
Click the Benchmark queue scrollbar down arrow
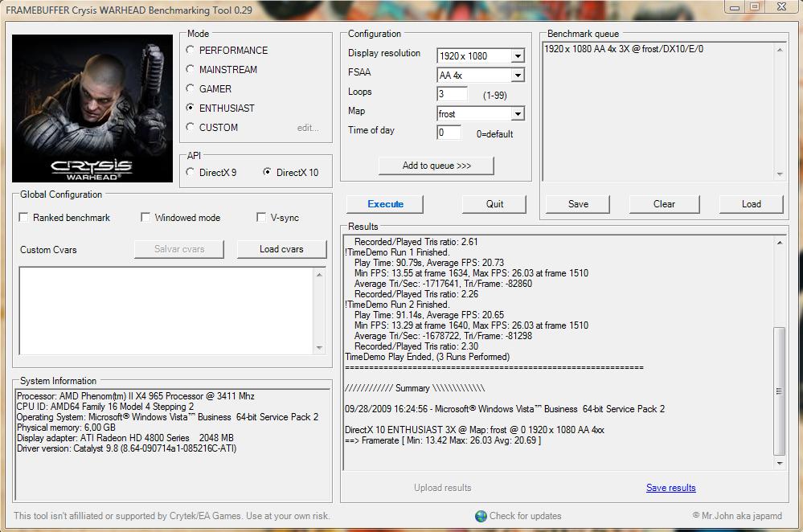tap(780, 174)
